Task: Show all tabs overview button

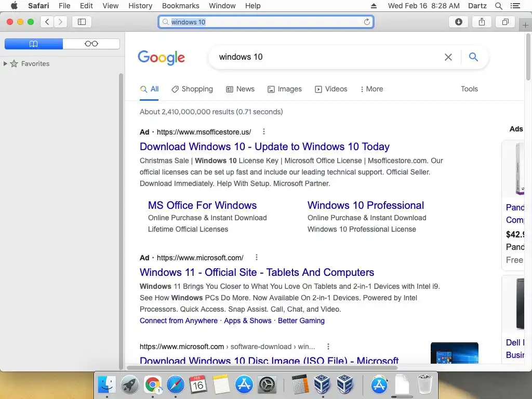Action: click(x=505, y=22)
